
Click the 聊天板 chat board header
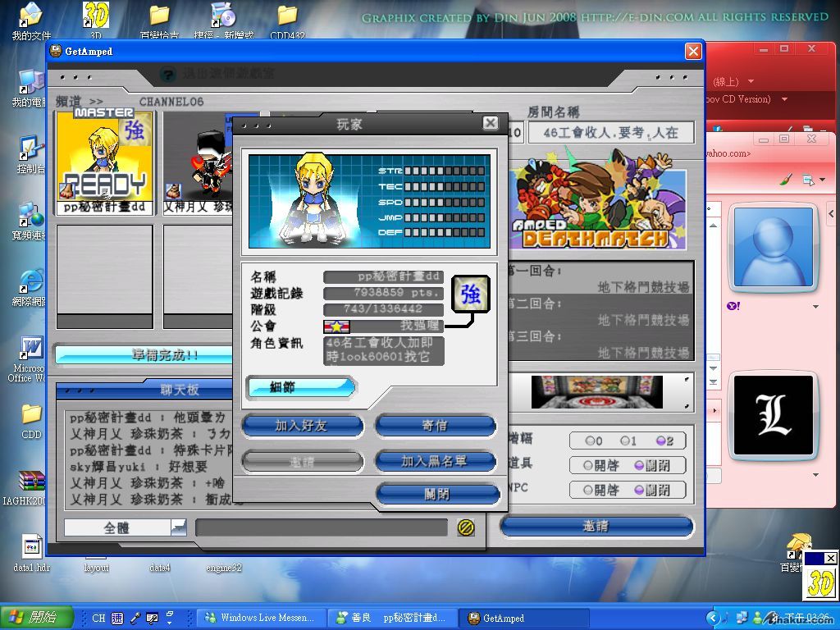coord(180,390)
